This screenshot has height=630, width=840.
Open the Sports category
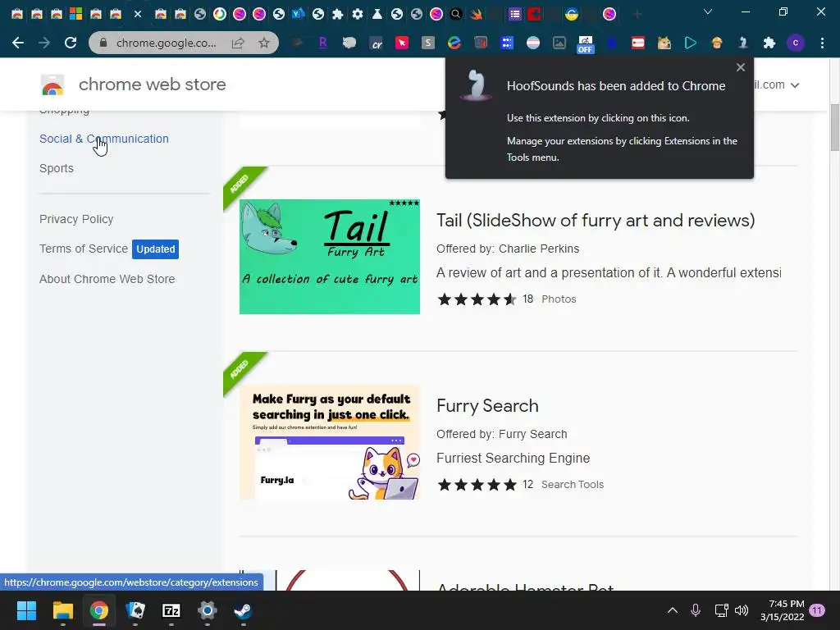[57, 168]
